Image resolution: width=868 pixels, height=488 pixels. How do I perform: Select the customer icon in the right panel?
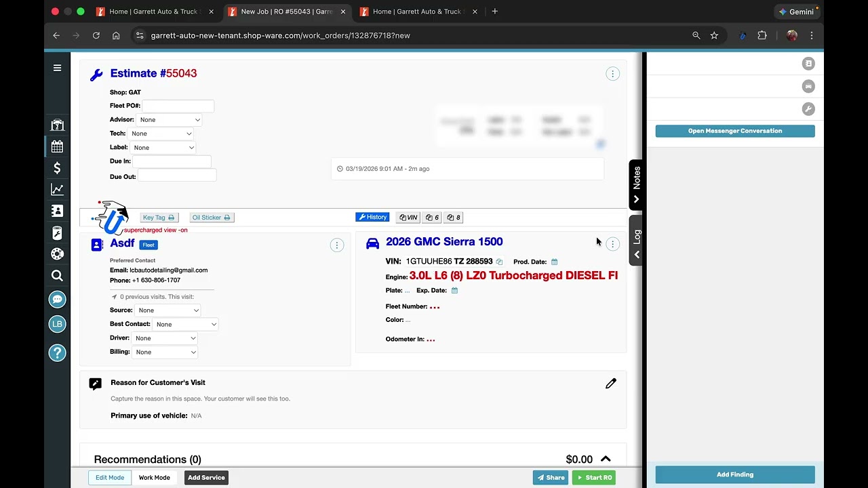(808, 64)
